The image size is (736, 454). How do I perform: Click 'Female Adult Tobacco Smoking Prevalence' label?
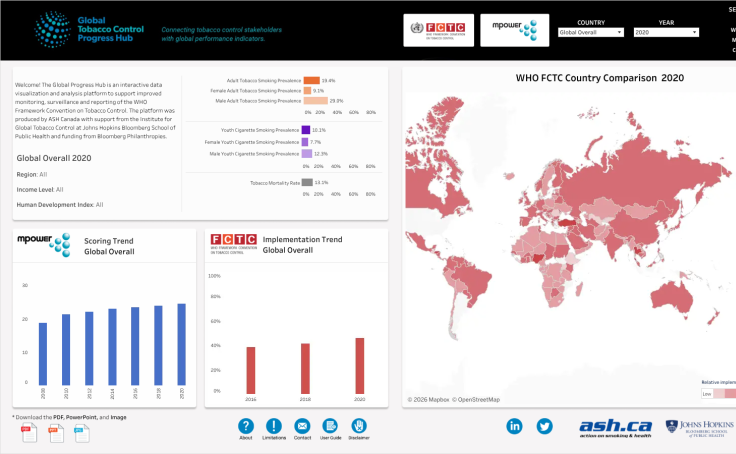point(256,91)
